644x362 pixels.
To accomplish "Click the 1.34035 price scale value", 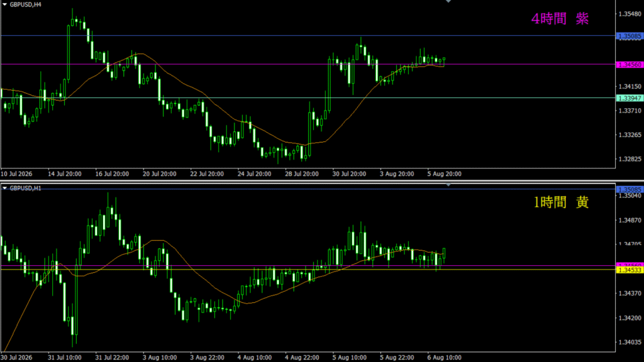I will point(630,343).
